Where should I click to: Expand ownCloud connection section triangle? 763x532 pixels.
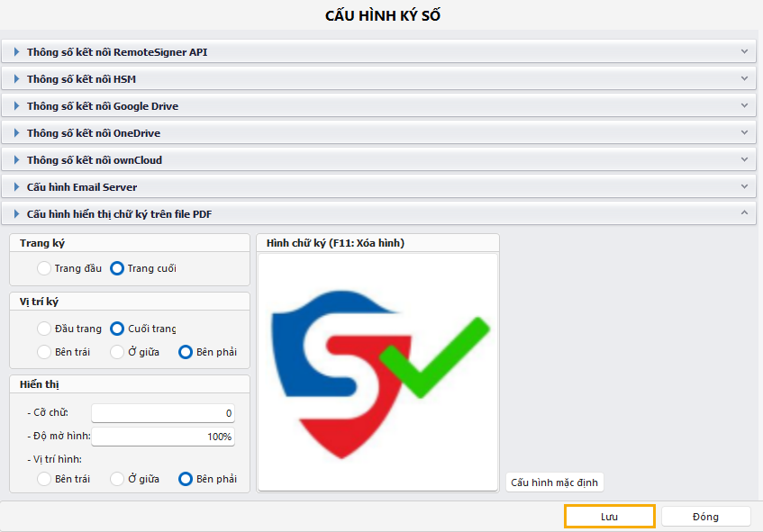[16, 159]
